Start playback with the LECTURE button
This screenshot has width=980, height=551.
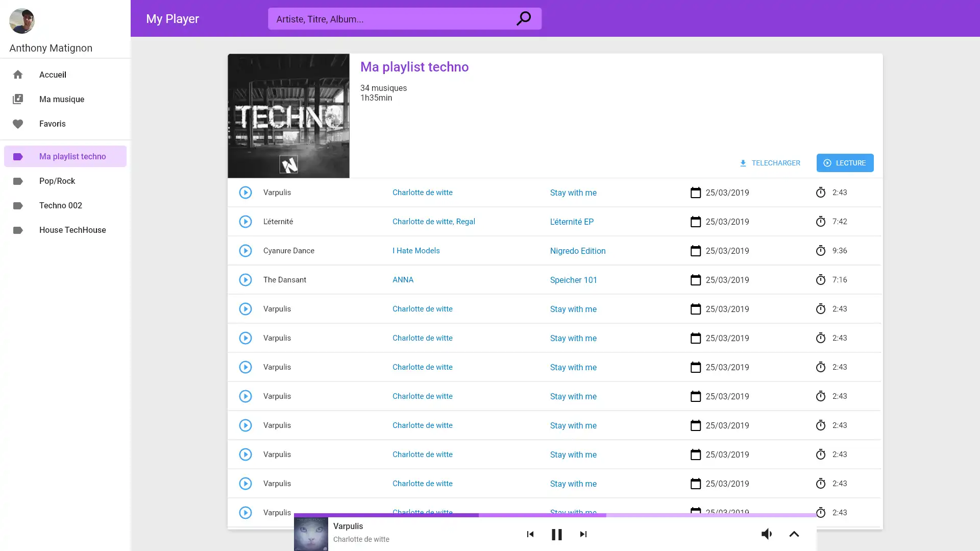click(x=845, y=162)
